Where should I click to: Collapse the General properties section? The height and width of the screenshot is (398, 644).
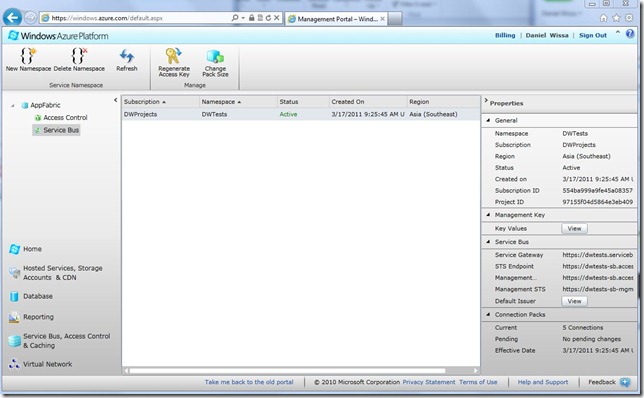488,120
